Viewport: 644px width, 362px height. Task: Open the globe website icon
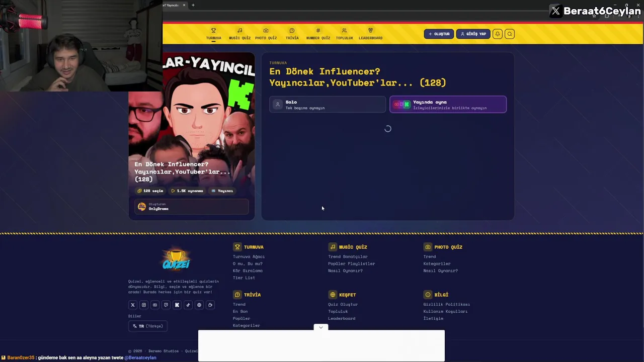tap(199, 305)
